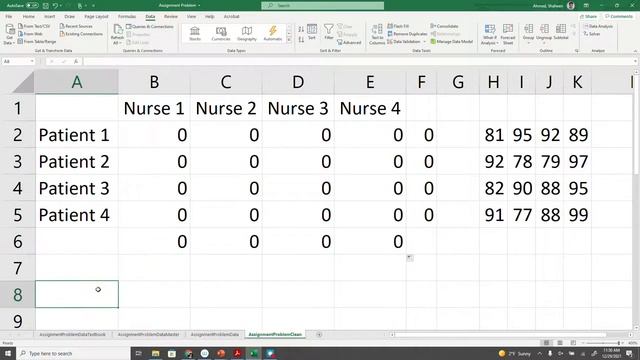The image size is (640, 360).
Task: Click the Forecast Sheet button
Action: click(508, 34)
